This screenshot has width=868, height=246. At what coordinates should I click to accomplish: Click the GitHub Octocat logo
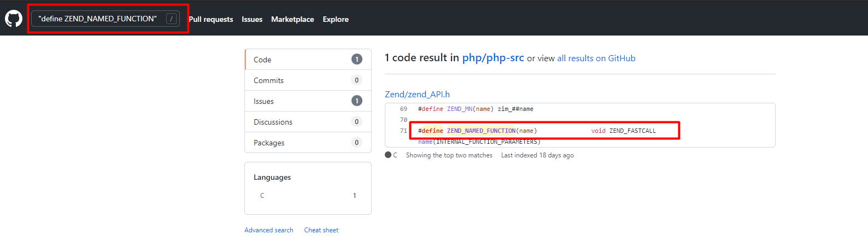pos(14,19)
